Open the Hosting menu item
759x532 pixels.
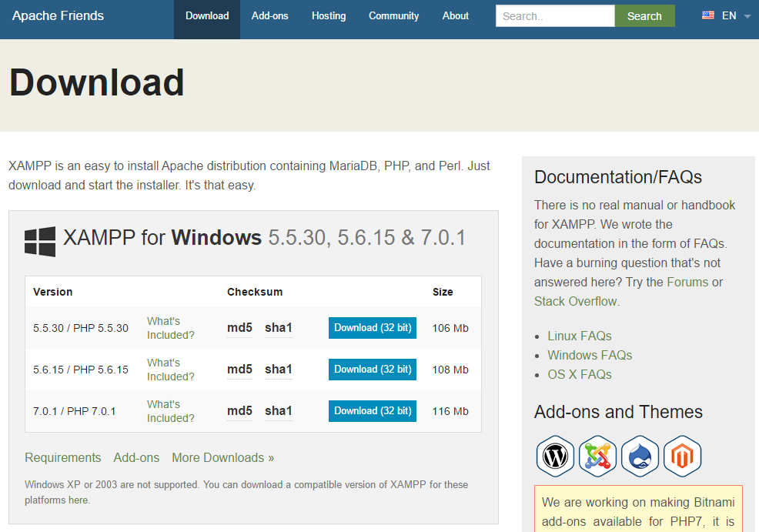329,16
